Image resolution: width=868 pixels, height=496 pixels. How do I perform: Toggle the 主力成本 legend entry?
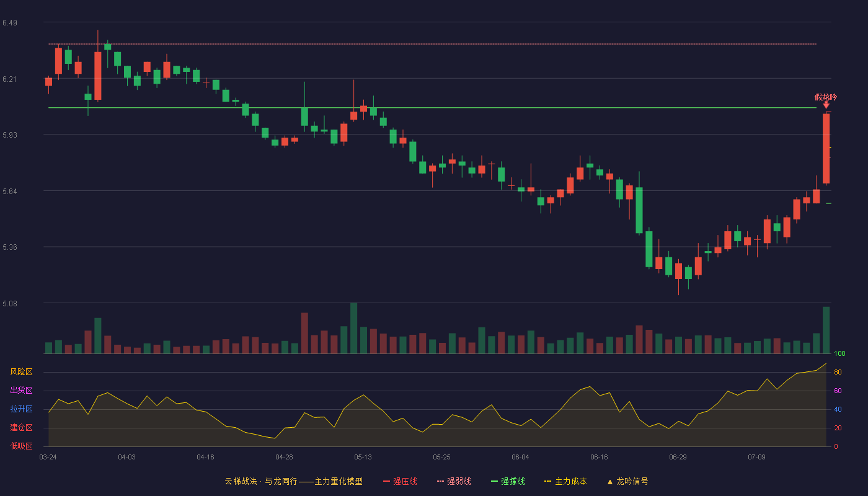(565, 481)
